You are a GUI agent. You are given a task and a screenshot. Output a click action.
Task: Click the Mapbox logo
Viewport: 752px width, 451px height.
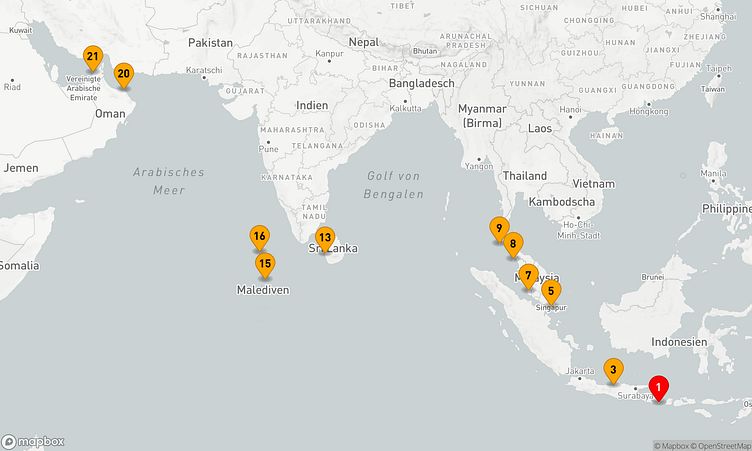tap(34, 441)
